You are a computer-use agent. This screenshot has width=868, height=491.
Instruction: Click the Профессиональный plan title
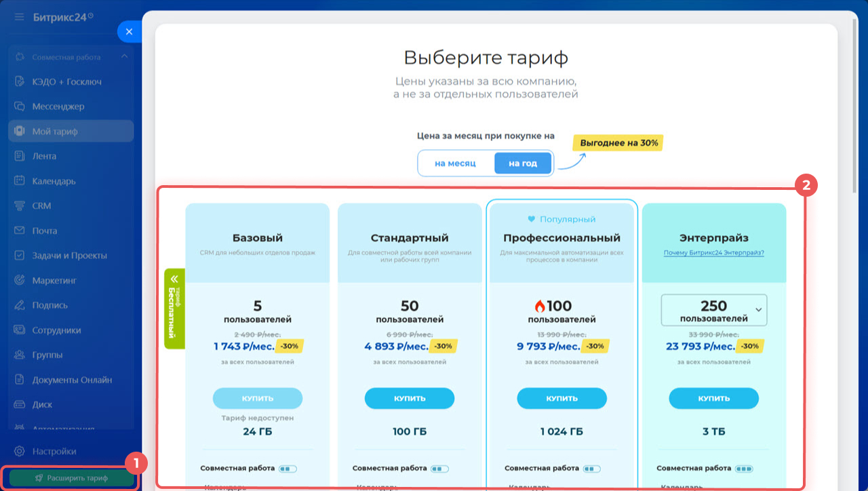(x=561, y=238)
